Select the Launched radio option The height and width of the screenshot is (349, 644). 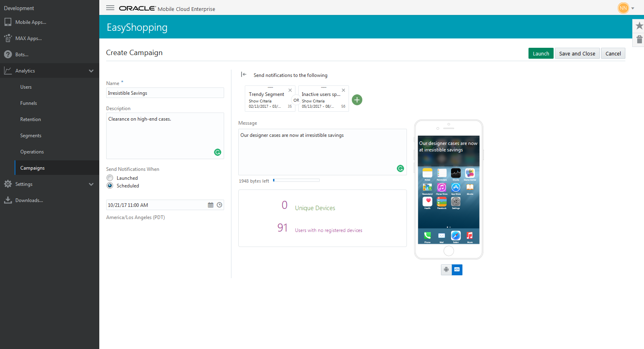(110, 178)
